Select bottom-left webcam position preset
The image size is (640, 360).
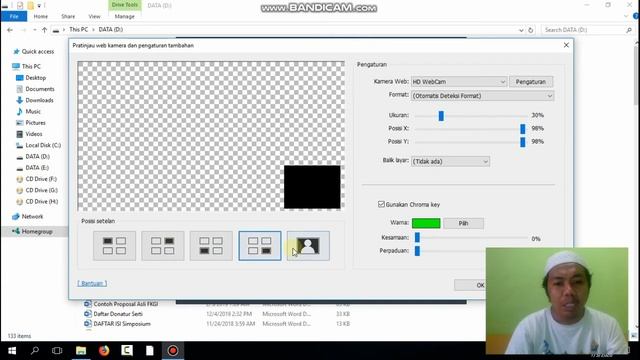[211, 246]
